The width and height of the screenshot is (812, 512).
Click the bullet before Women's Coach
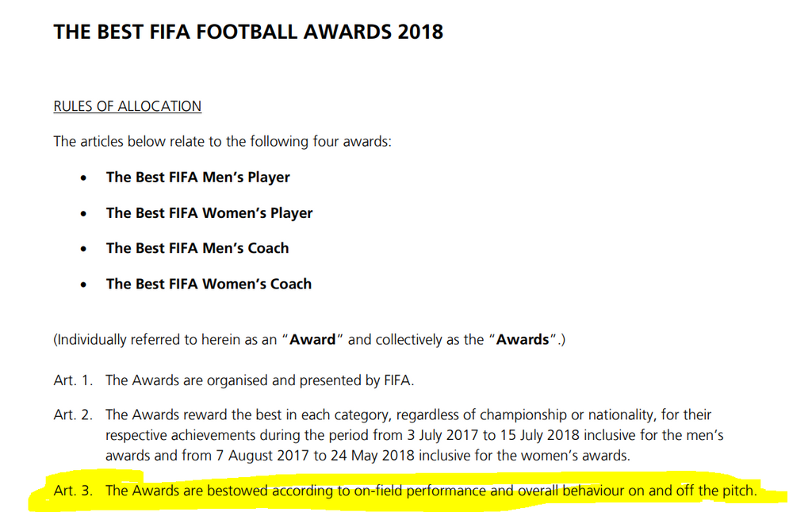tap(83, 285)
